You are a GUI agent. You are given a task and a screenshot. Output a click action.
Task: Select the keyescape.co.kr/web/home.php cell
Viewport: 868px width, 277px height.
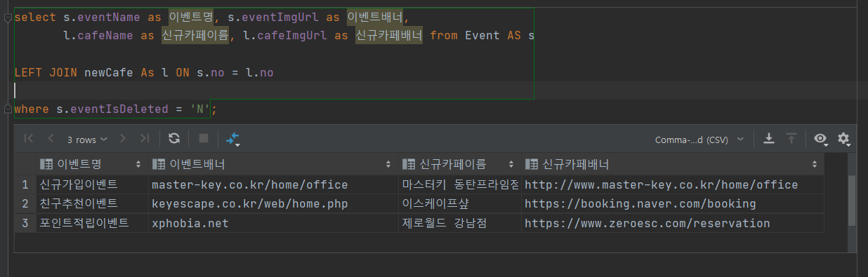pos(272,204)
